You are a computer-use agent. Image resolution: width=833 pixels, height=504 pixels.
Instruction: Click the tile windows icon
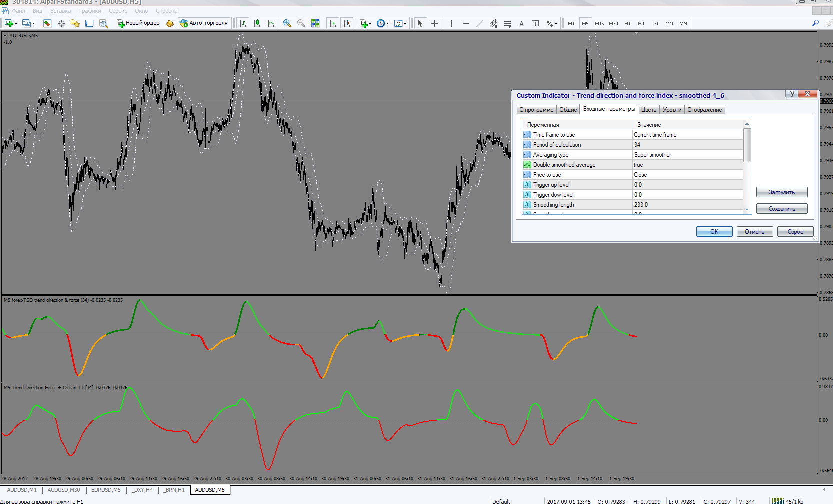point(315,23)
